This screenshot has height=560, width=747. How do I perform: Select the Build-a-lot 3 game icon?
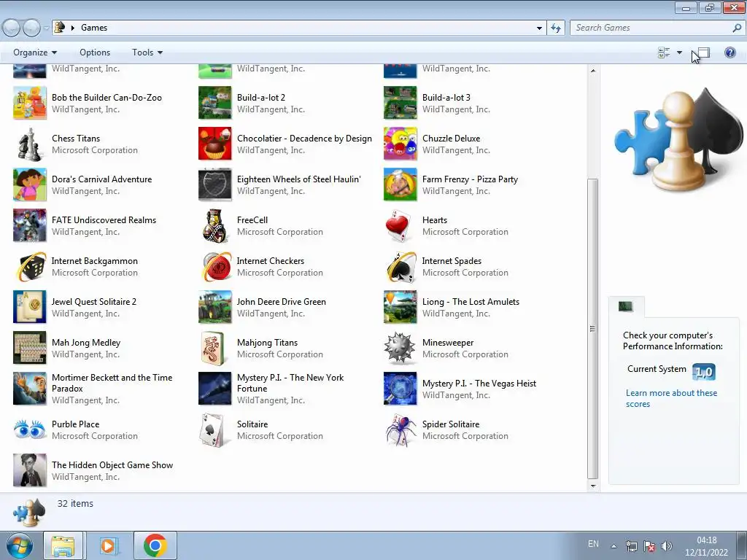(400, 104)
